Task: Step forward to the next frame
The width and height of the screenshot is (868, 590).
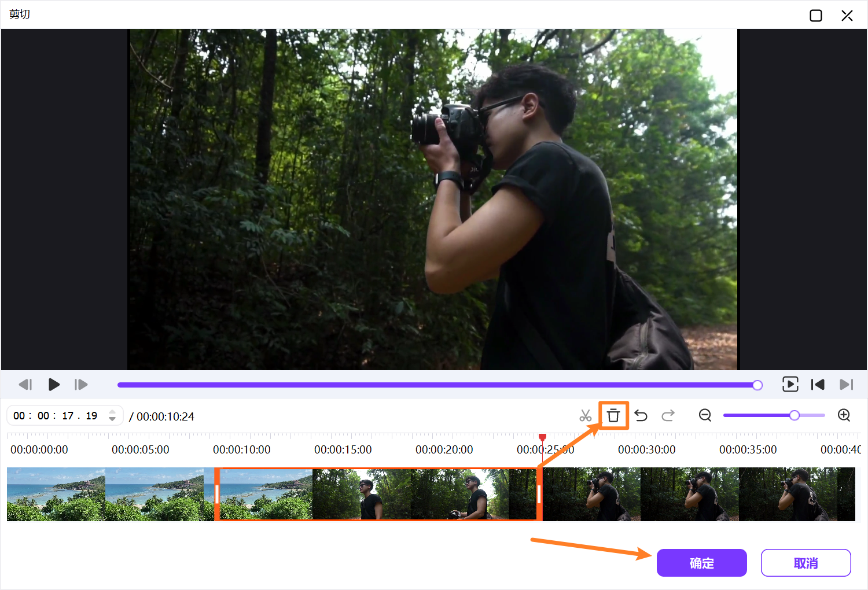Action: pos(81,385)
